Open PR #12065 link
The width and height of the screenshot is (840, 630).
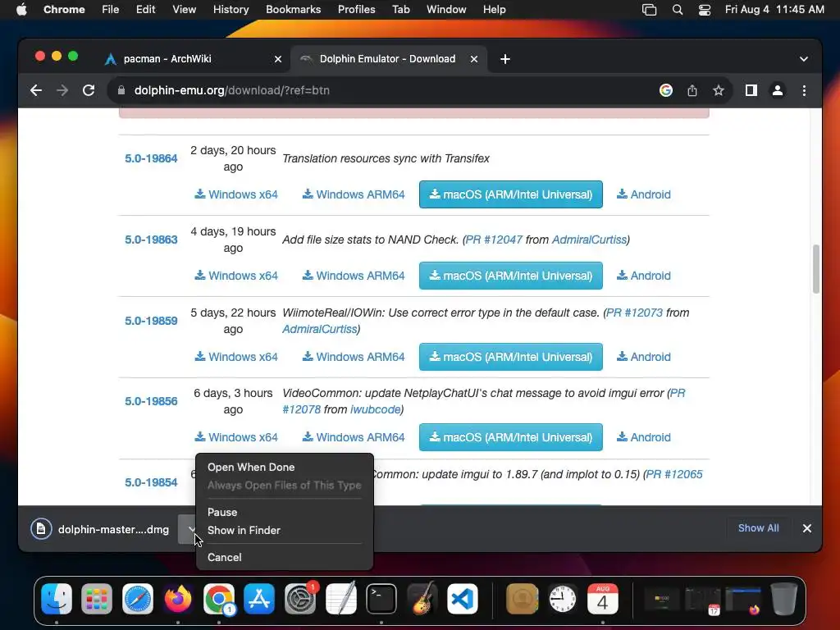674,474
